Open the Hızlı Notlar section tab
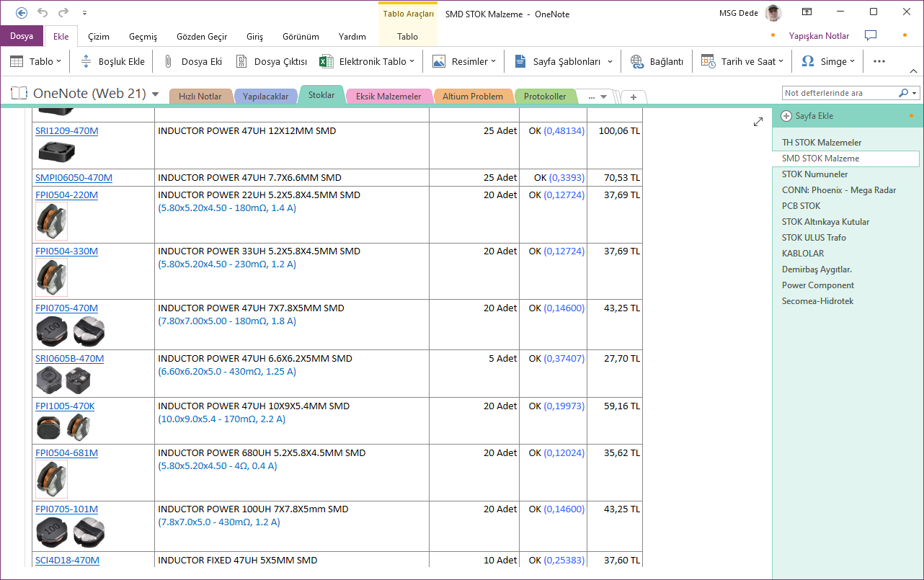The image size is (924, 580). click(x=200, y=97)
